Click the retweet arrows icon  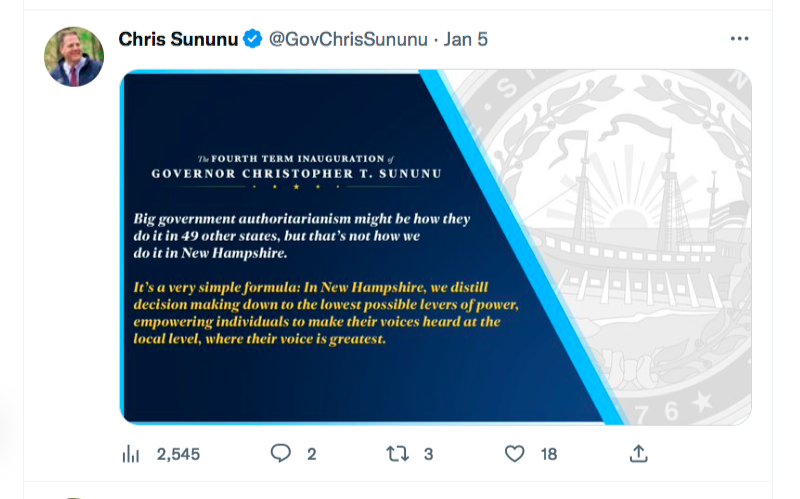pyautogui.click(x=397, y=453)
